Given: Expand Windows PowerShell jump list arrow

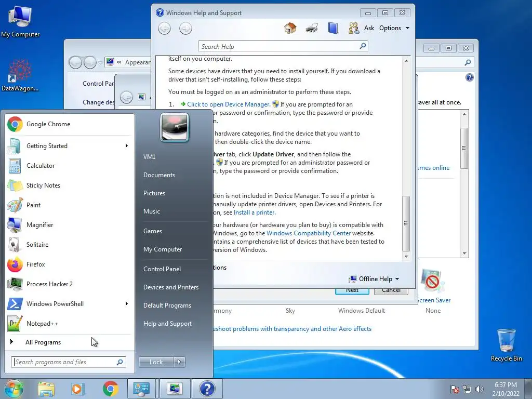Looking at the screenshot, I should [127, 303].
